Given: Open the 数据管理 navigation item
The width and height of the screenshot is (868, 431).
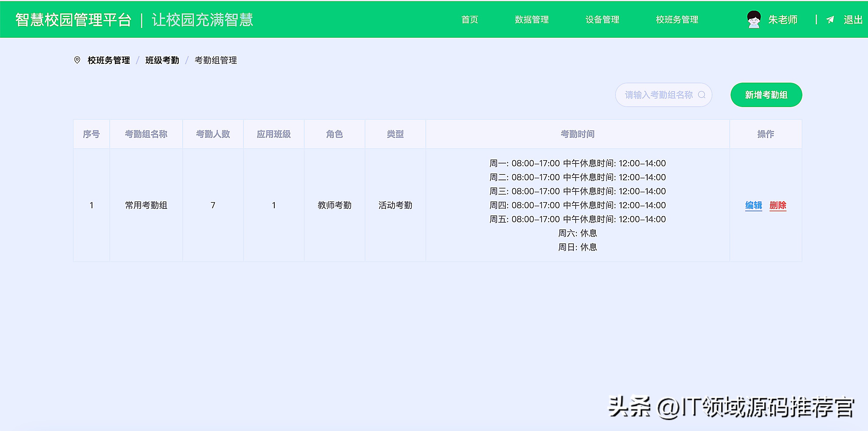Looking at the screenshot, I should 532,19.
